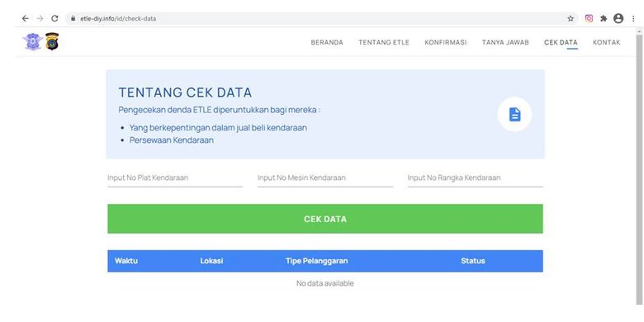Click the Lokasi column header
Screen dimensions: 644x322
click(211, 261)
